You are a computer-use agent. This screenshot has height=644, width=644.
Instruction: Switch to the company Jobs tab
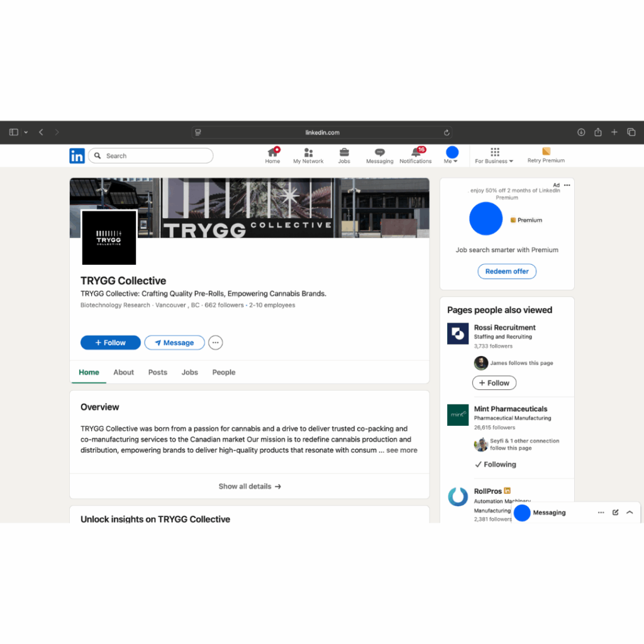tap(190, 372)
